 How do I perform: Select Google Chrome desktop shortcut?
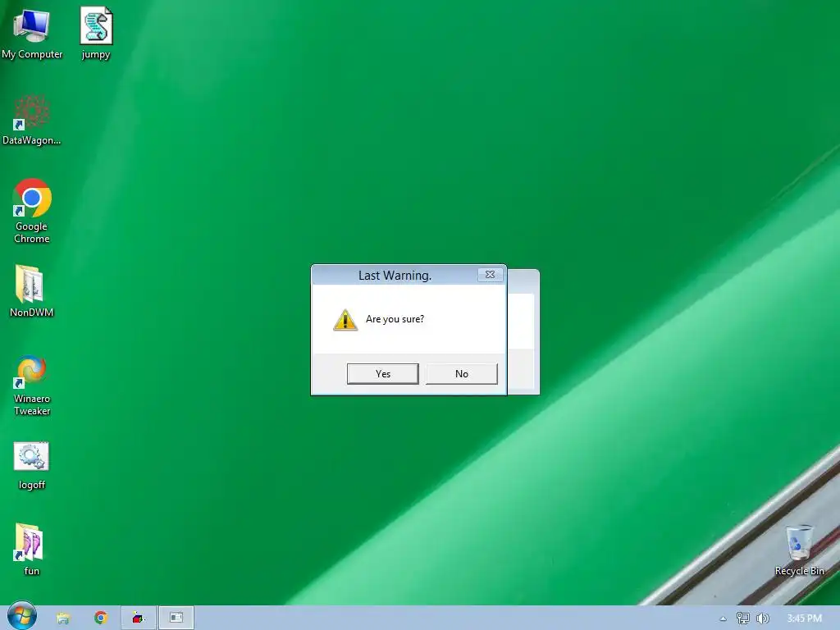[32, 211]
